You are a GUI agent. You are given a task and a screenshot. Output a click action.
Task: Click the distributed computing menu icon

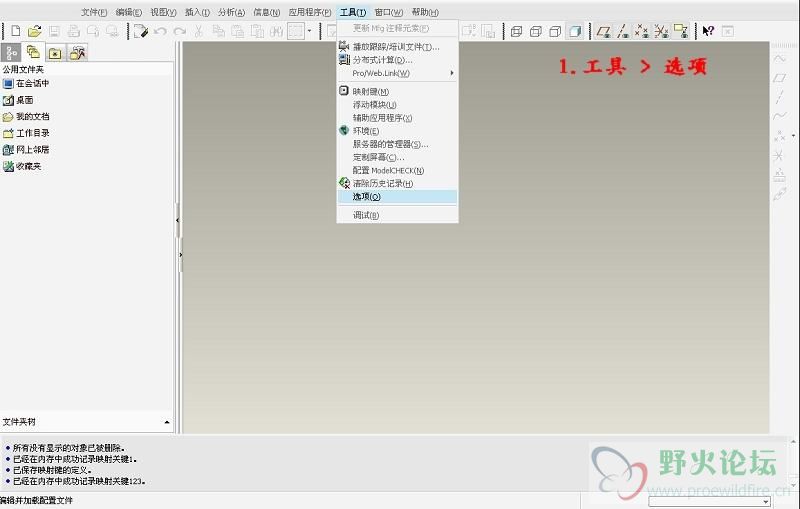(344, 60)
